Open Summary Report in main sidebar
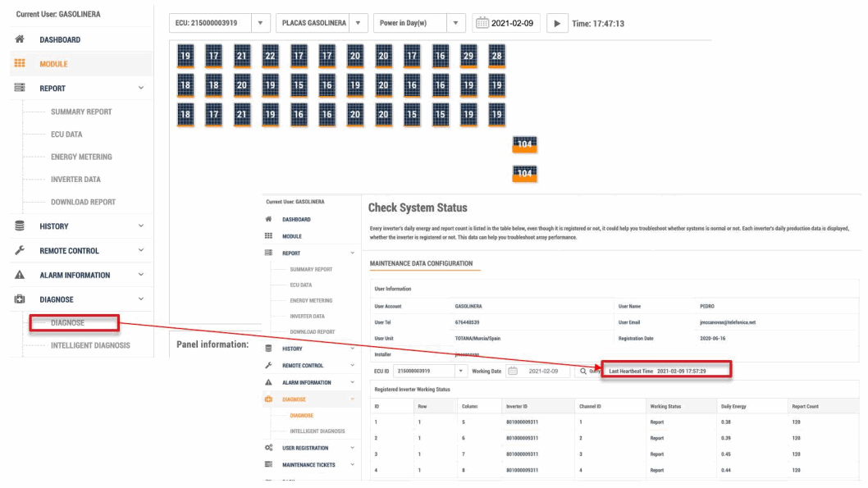This screenshot has height=488, width=868. click(x=81, y=112)
